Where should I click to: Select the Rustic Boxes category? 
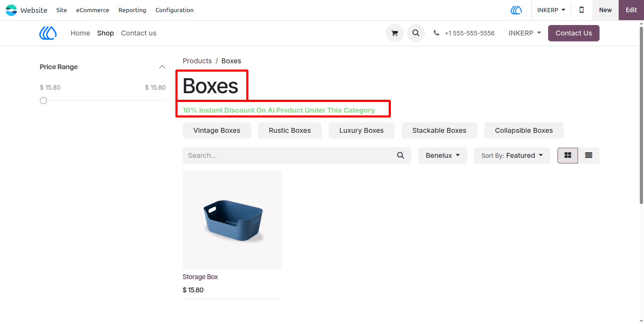click(x=290, y=130)
